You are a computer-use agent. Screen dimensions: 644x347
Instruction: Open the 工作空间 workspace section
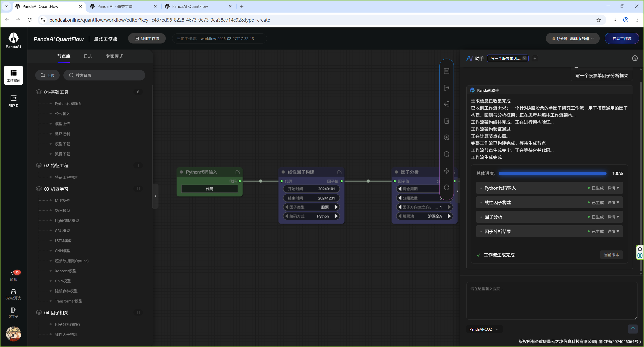[x=13, y=75]
